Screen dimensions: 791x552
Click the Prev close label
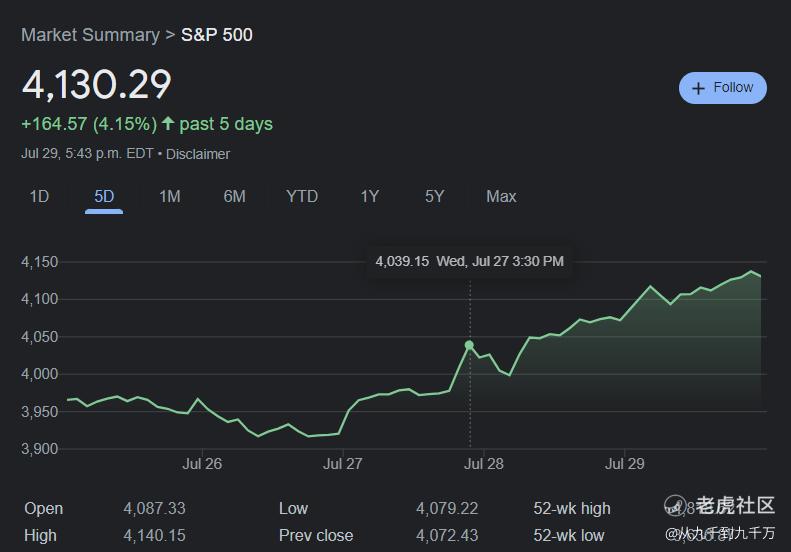click(x=316, y=535)
